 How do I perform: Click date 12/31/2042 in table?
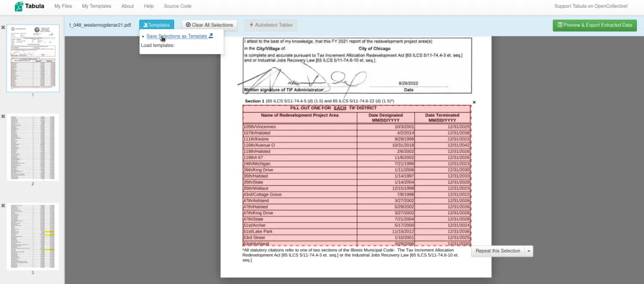[x=459, y=145]
